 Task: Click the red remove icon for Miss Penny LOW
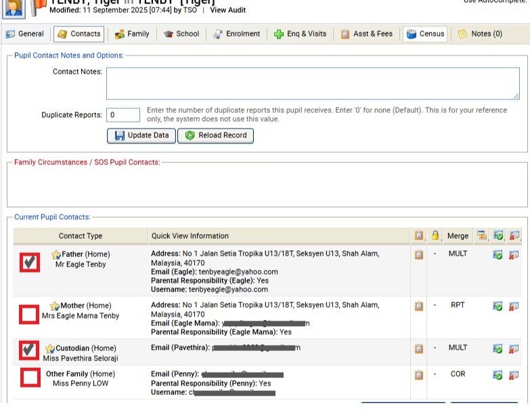tap(514, 375)
